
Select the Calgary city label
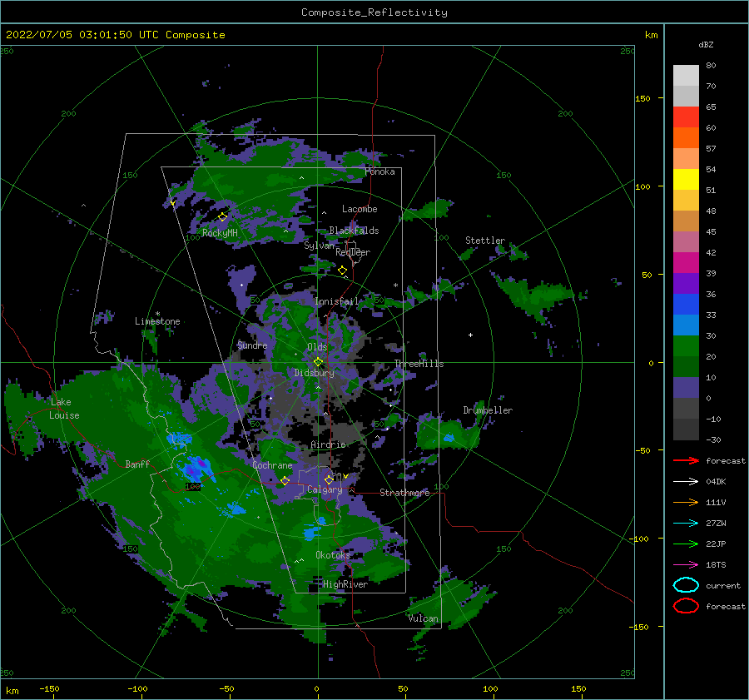point(325,489)
